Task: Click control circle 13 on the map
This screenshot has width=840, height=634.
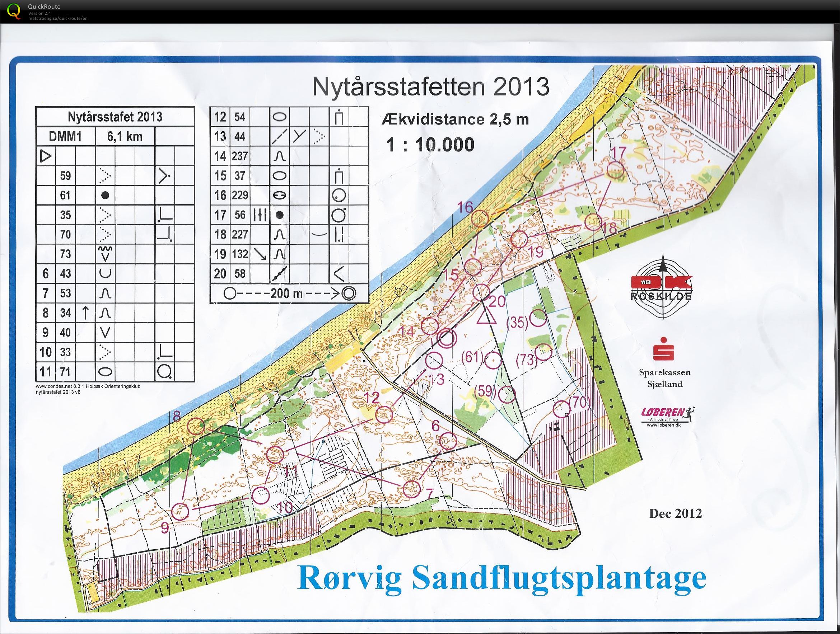Action: tap(434, 361)
